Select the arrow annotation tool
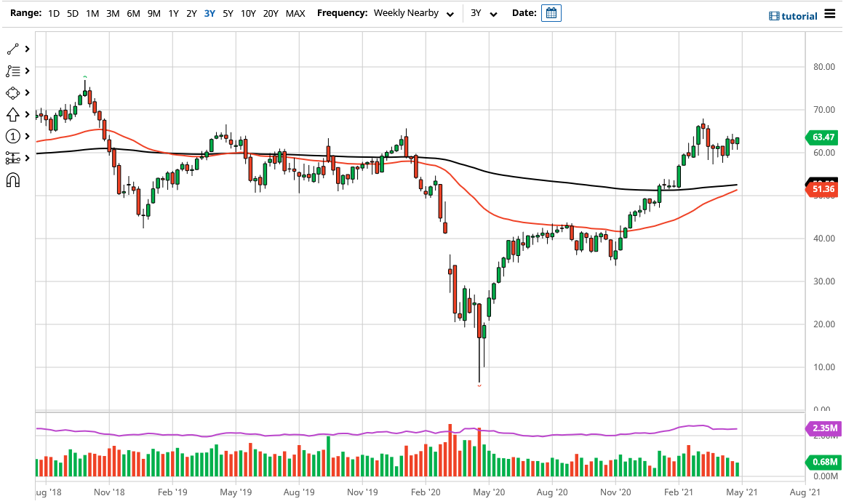The width and height of the screenshot is (846, 504). [13, 114]
